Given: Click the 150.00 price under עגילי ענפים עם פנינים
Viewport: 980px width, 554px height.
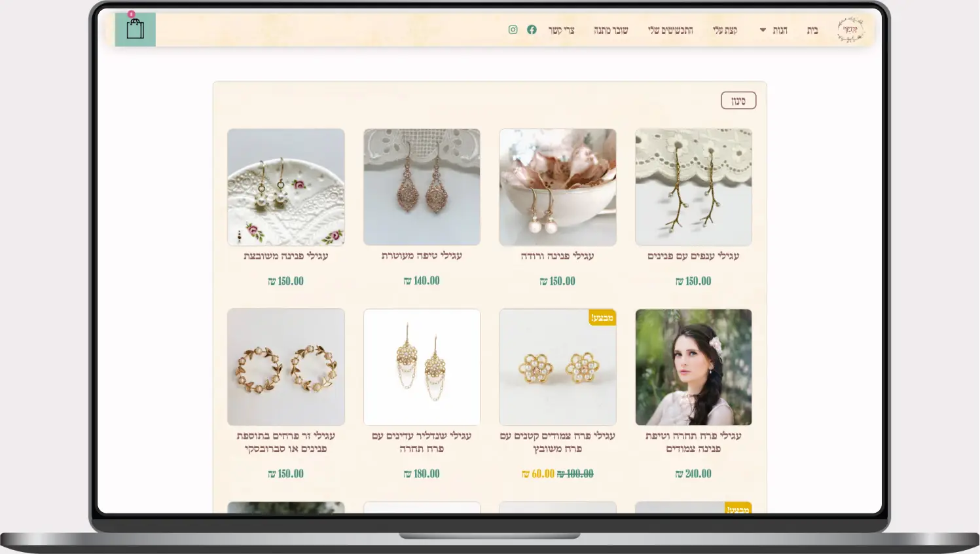Looking at the screenshot, I should click(x=693, y=281).
